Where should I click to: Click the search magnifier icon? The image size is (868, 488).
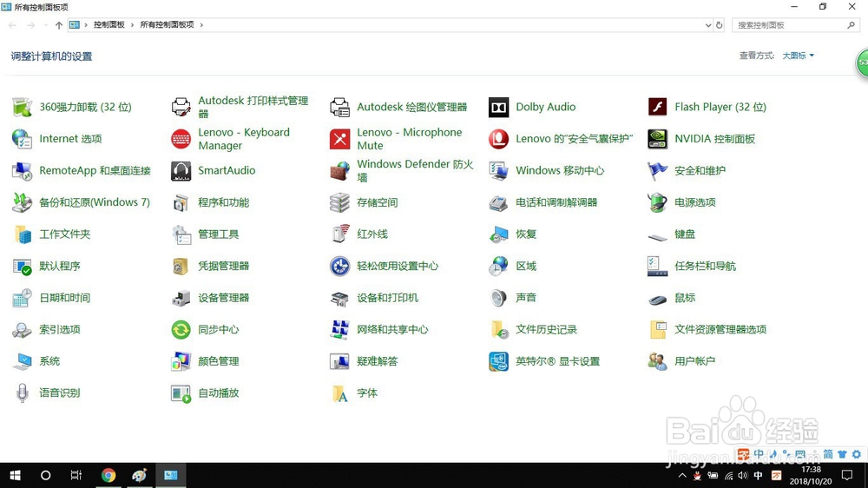pyautogui.click(x=851, y=25)
